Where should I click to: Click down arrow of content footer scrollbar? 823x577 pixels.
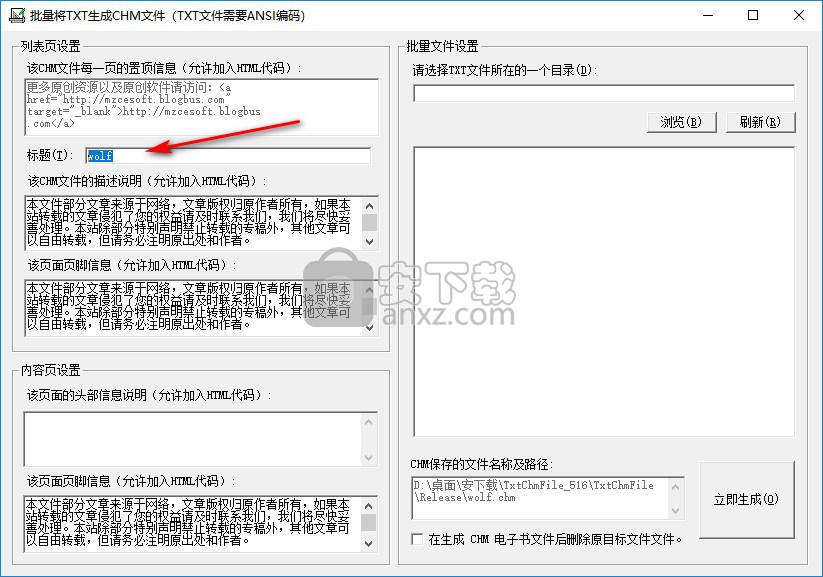click(369, 543)
